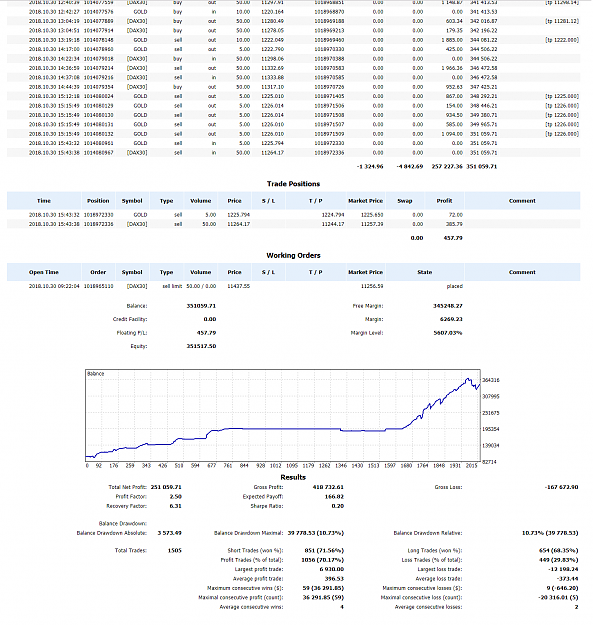Click the 'Largest profit trade:' label

[259, 570]
